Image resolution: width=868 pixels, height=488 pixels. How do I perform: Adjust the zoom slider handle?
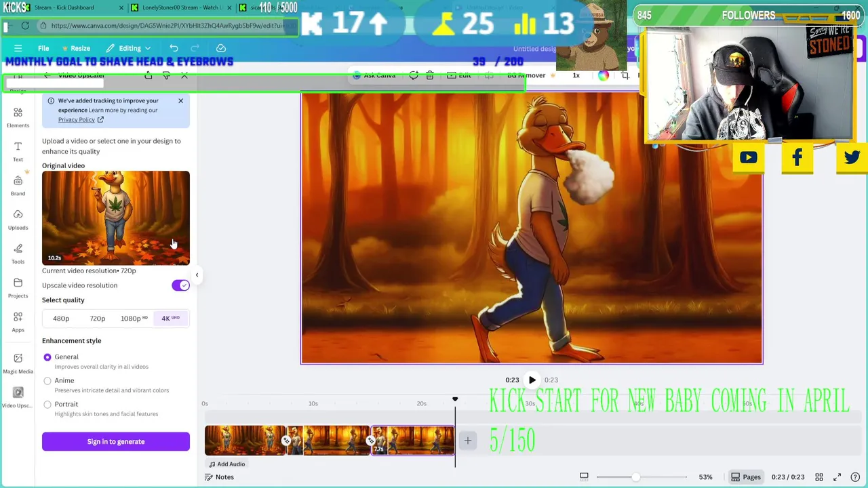[x=635, y=477]
